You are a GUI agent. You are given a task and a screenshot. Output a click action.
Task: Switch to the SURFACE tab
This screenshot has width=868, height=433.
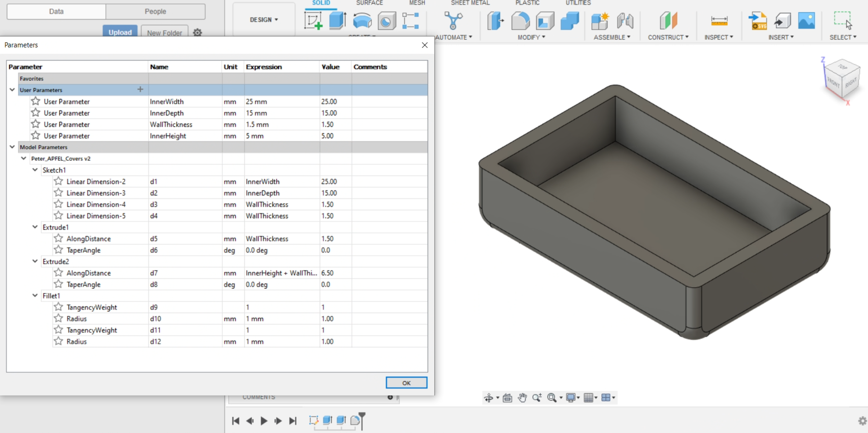coord(369,3)
